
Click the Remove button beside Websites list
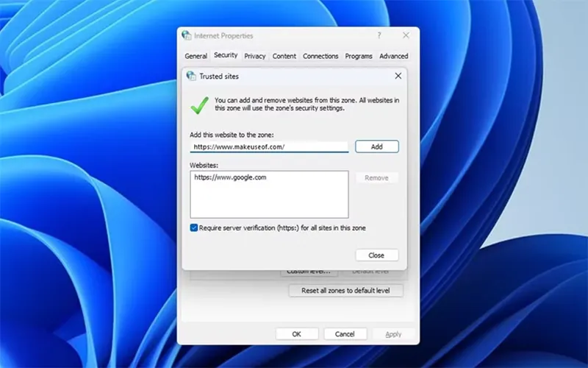[376, 178]
